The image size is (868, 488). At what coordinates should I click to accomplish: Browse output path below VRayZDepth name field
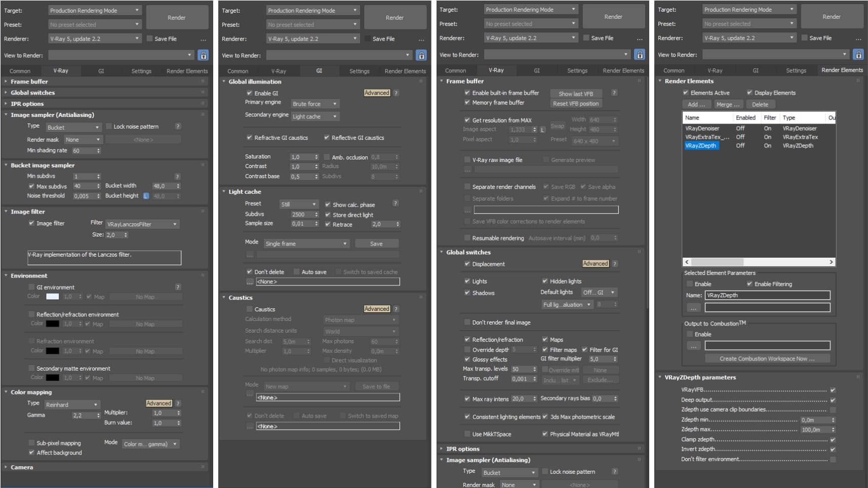point(693,307)
